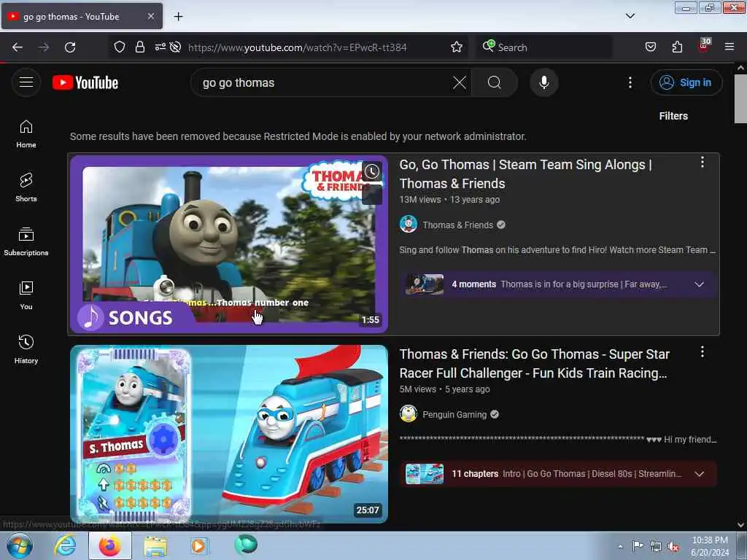Click the Firefox address bar URL
Image resolution: width=747 pixels, height=560 pixels.
[x=297, y=47]
